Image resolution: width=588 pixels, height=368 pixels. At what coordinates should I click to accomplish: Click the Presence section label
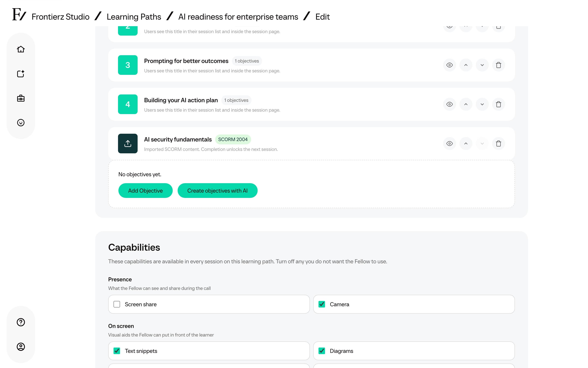coord(120,279)
